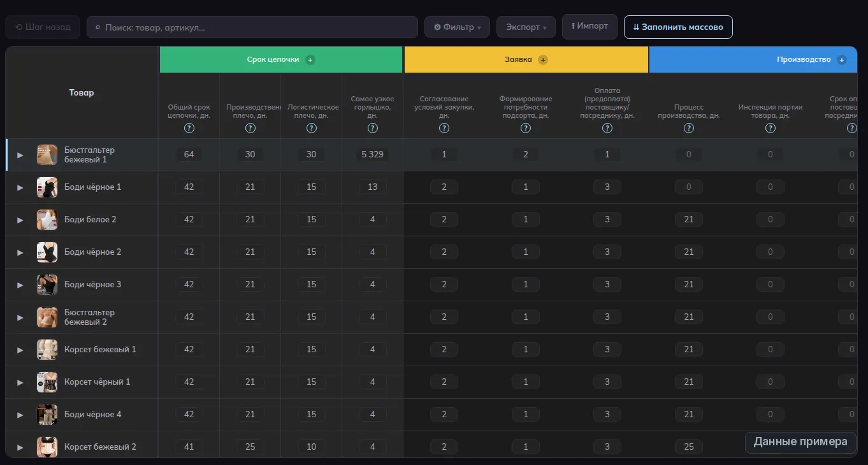Open help icon under Логистическое плечо
868x465 pixels.
[x=312, y=128]
